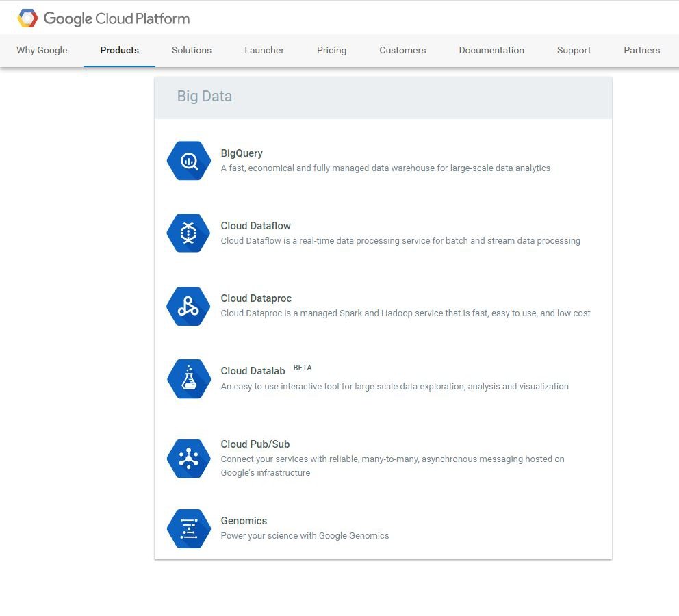Open the Support tab
The image size is (679, 616).
click(574, 50)
